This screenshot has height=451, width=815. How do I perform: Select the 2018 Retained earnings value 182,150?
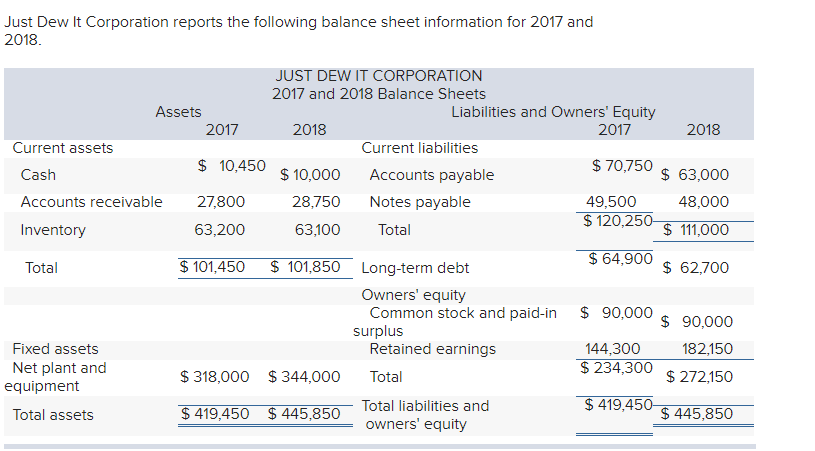704,349
